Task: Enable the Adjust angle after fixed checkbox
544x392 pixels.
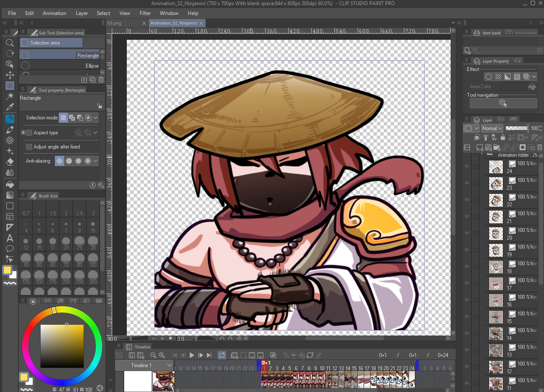Action: tap(29, 147)
